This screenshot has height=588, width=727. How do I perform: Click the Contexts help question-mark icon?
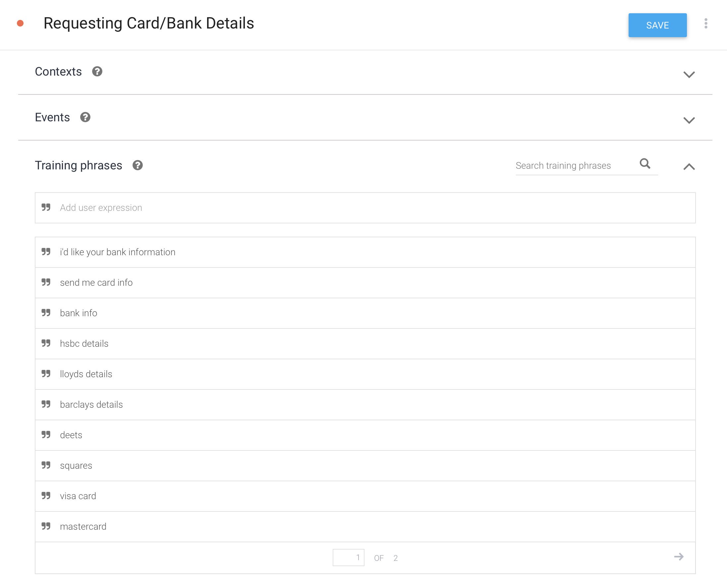97,72
